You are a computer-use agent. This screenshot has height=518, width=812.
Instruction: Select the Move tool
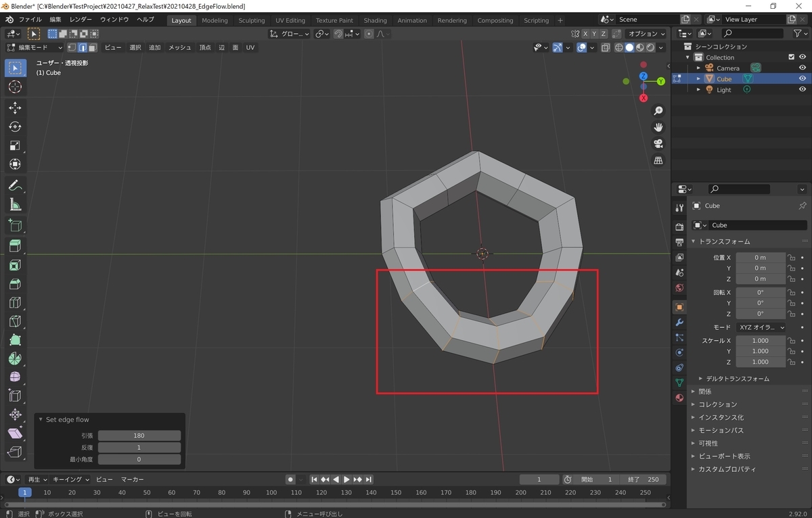15,108
